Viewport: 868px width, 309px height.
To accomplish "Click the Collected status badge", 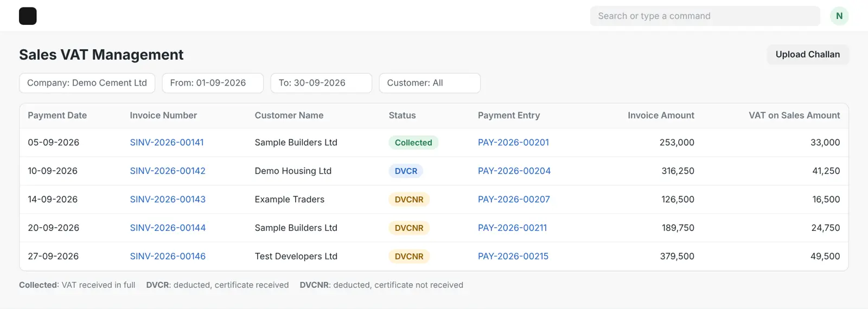I will [x=413, y=143].
